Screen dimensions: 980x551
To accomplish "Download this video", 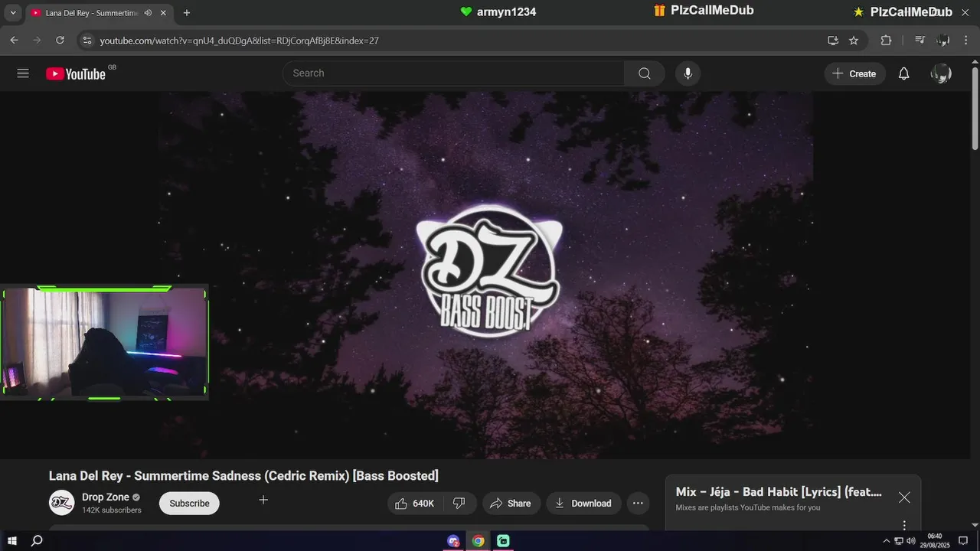I will point(583,504).
